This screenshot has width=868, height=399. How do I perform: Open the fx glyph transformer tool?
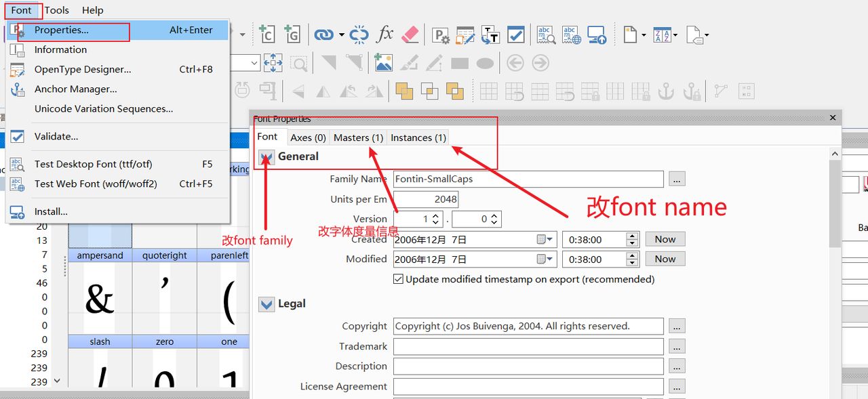pyautogui.click(x=384, y=35)
